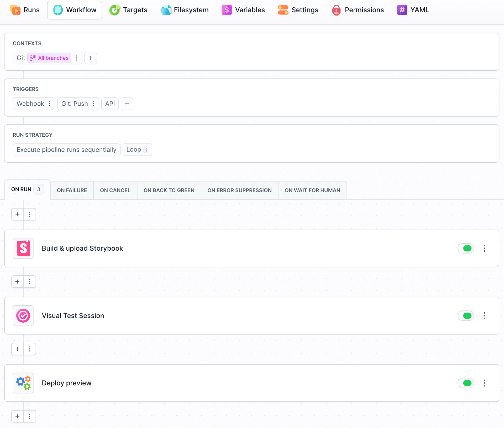
Task: Select the ON RUN tab
Action: 27,189
